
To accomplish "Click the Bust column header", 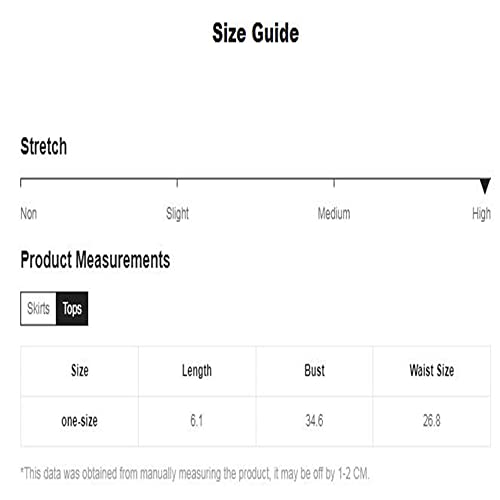I will pyautogui.click(x=314, y=371).
